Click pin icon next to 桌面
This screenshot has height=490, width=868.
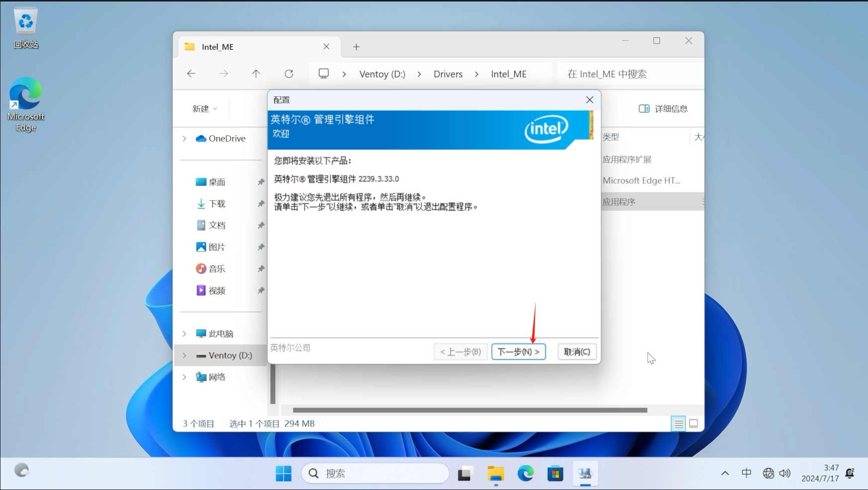click(261, 182)
